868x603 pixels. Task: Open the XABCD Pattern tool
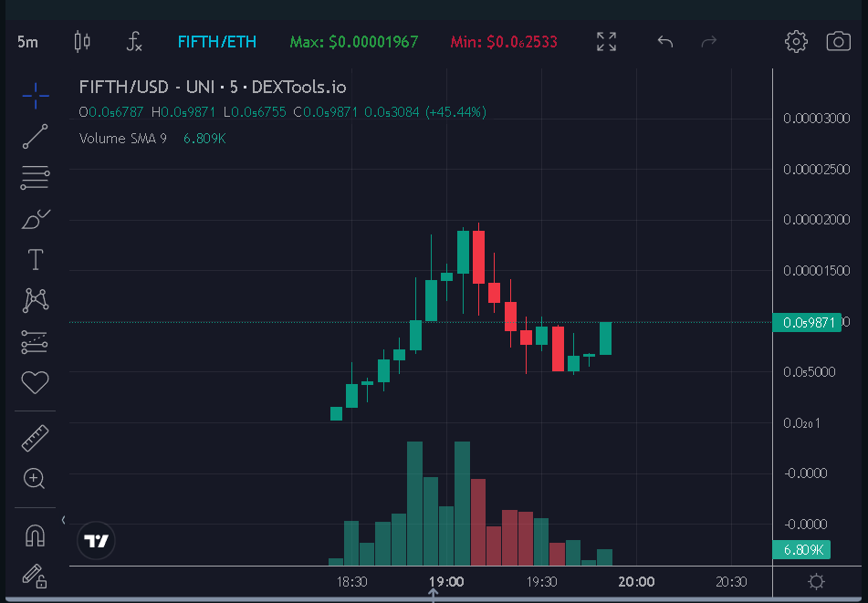[35, 300]
